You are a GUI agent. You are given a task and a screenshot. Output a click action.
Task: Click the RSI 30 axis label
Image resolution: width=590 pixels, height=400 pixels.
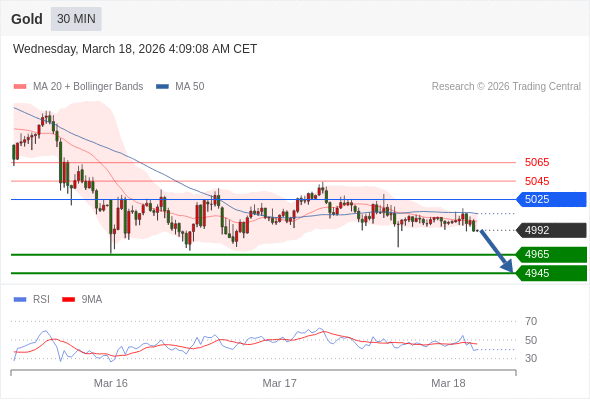531,358
